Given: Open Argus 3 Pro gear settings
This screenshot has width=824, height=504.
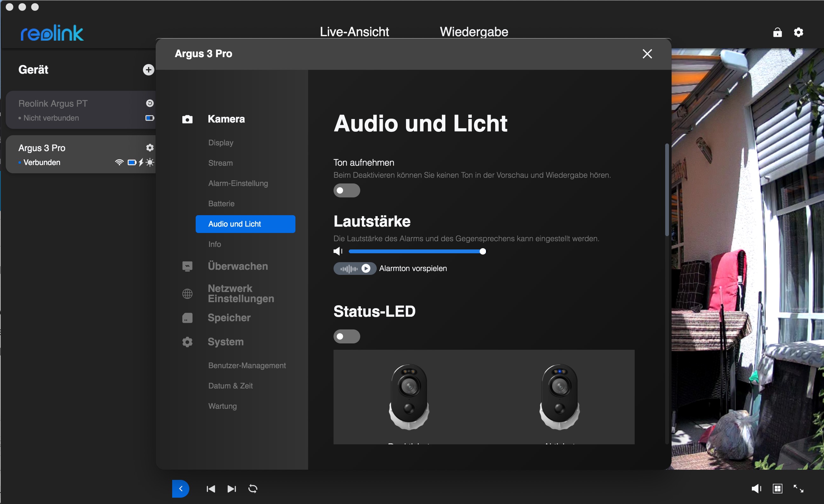Looking at the screenshot, I should (150, 147).
